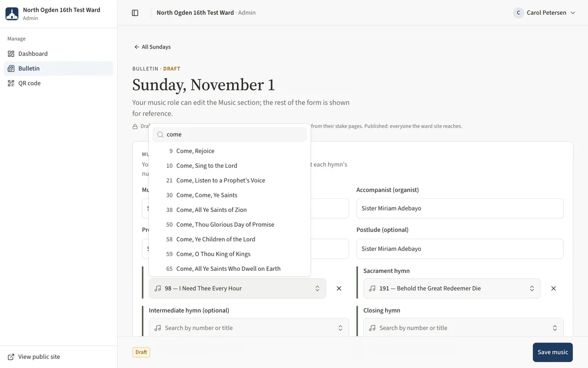Open the hymn selector showing I Need Thee Every Hour
The image size is (588, 368).
coord(237,289)
